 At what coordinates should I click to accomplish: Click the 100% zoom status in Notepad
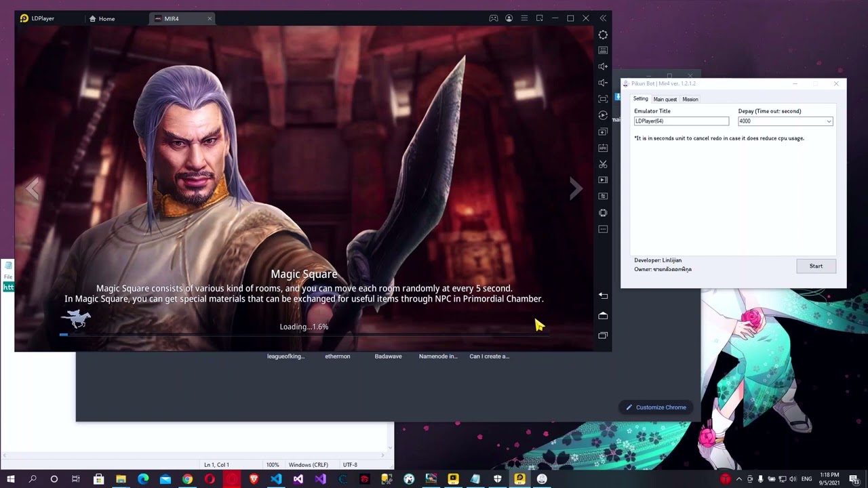pos(273,465)
